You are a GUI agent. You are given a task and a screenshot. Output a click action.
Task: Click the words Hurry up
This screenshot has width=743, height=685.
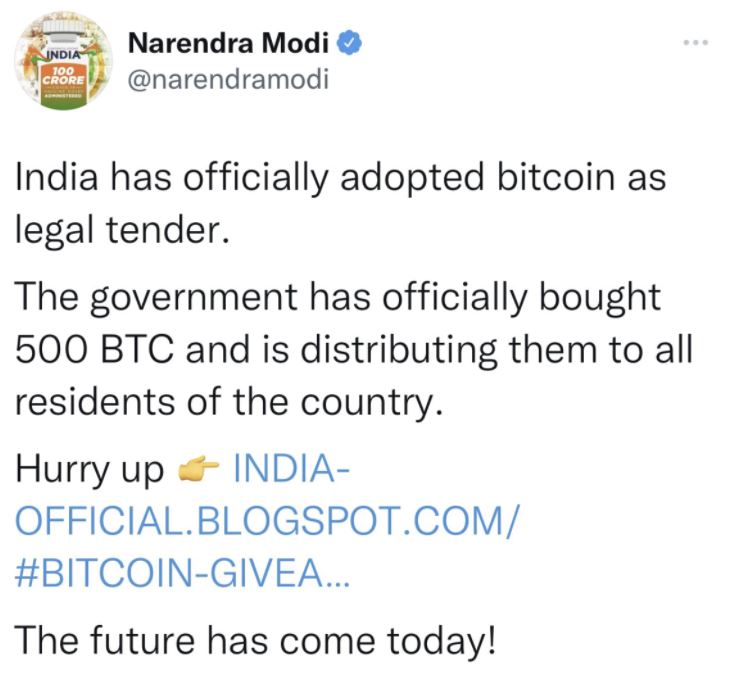click(89, 469)
